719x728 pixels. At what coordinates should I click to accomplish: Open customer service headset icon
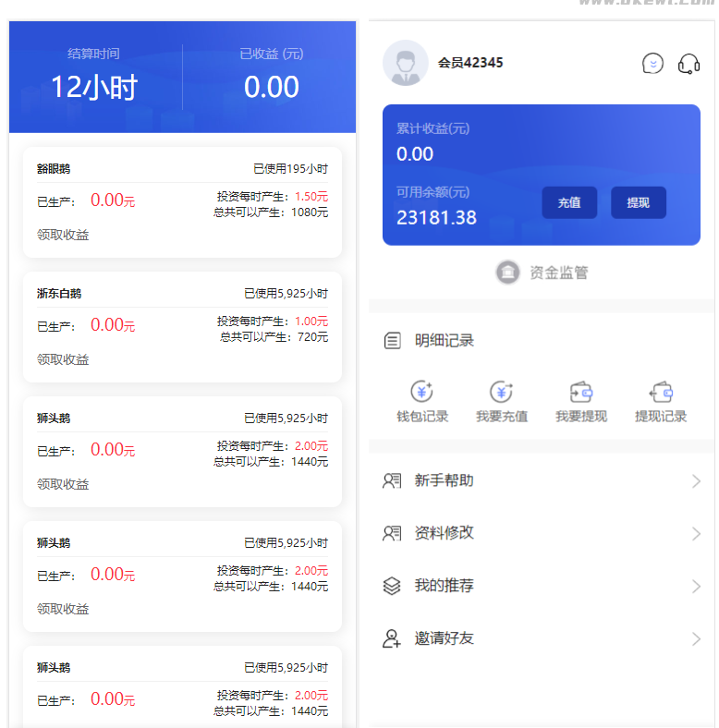pos(689,64)
